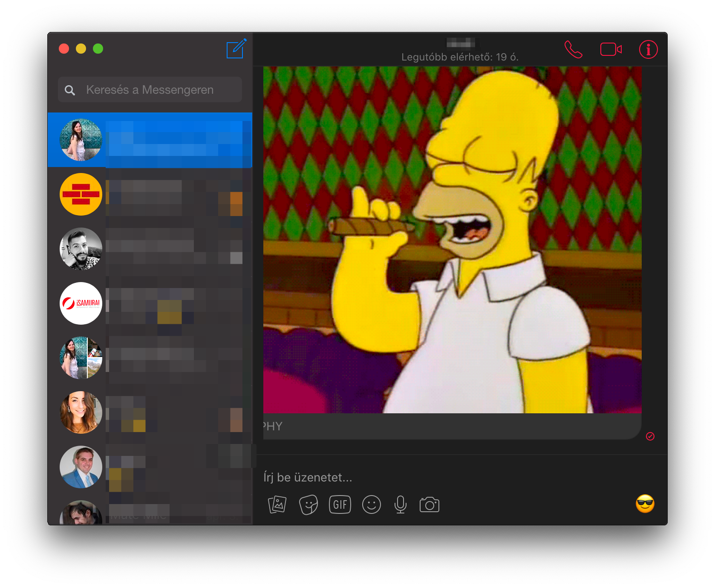The image size is (715, 588).
Task: Focus the 'Keresés a Messengeren' search field
Action: pyautogui.click(x=150, y=89)
